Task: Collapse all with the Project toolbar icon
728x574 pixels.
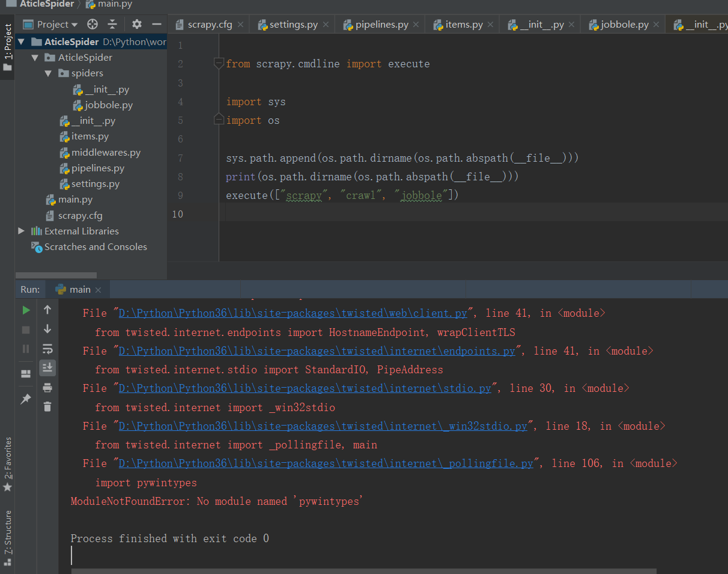Action: [x=112, y=24]
